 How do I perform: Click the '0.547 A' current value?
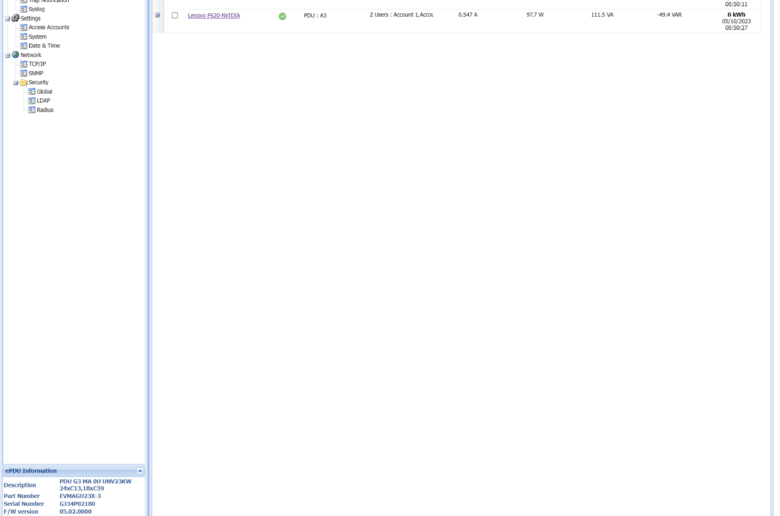[468, 15]
